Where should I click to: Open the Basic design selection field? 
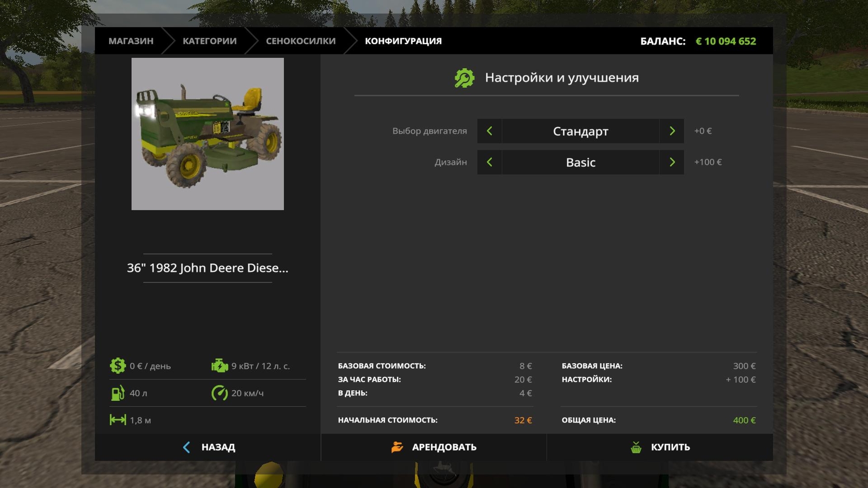pos(580,162)
